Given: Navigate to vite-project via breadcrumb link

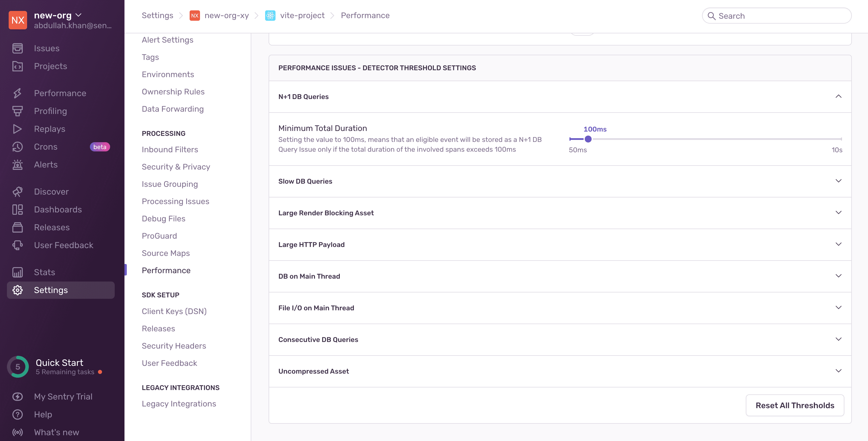Looking at the screenshot, I should 302,15.
